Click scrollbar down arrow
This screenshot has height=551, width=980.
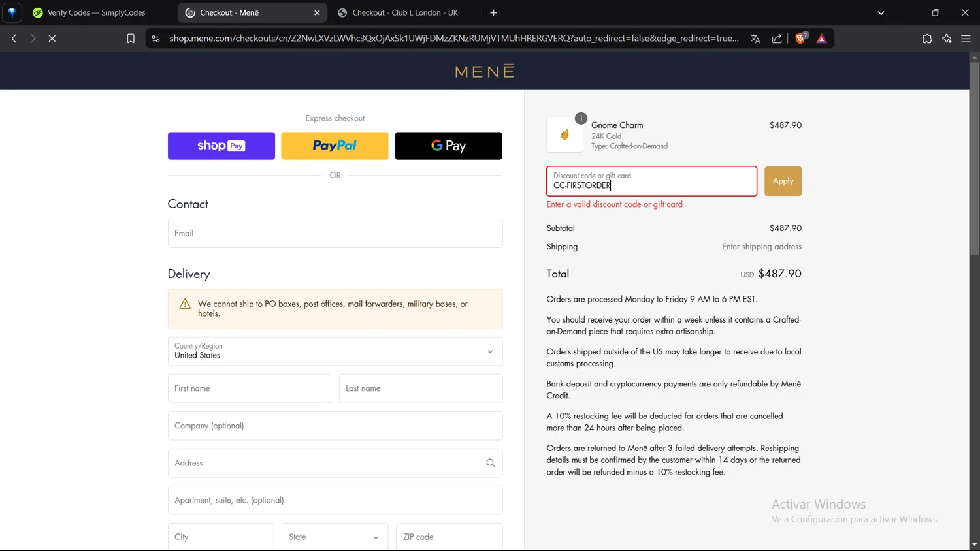(974, 544)
